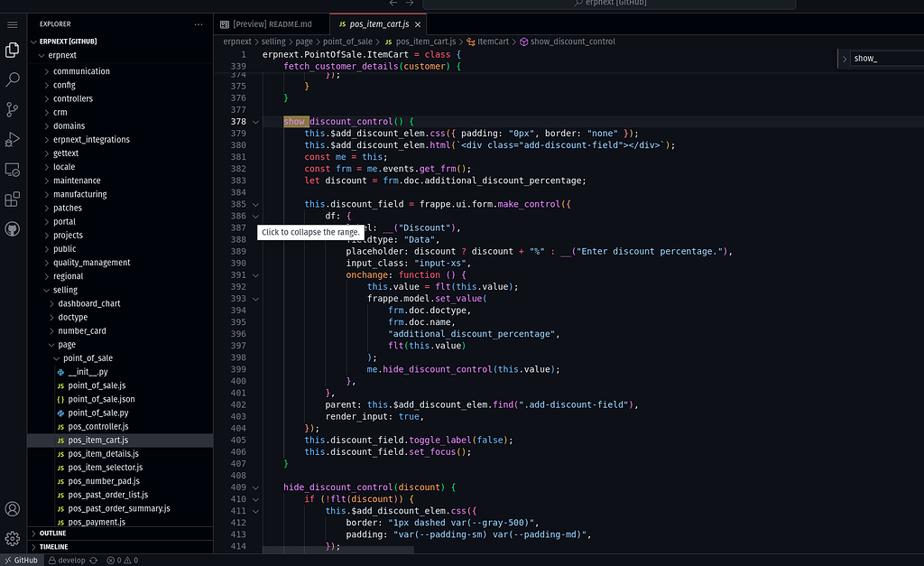Click the editor's horizontal scrollbar
The image size is (924, 566).
coord(338,549)
